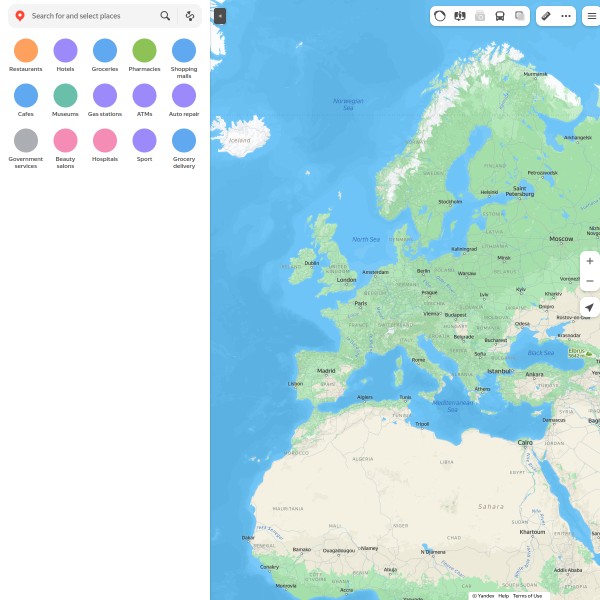Click the Cairo city label
Image resolution: width=600 pixels, height=600 pixels.
(525, 442)
